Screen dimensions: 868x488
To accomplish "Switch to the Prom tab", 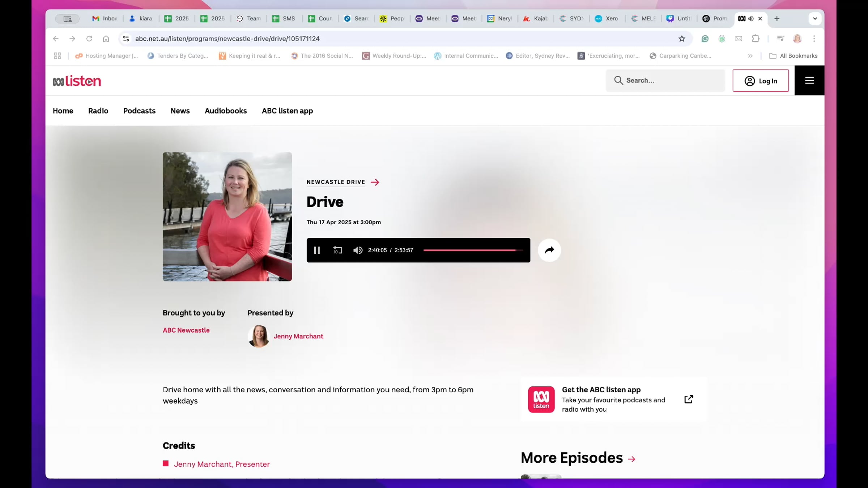I will [x=715, y=18].
